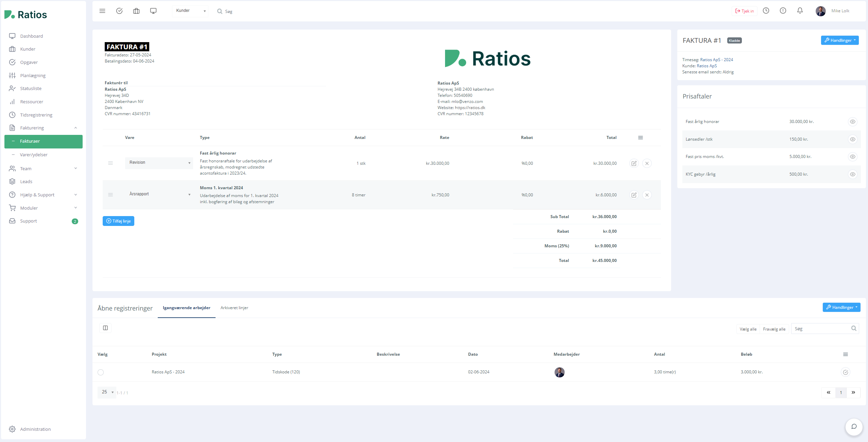Screen dimensions: 868x442
Task: Delete the Moms 1. kvartal 2024 line
Action: (x=647, y=195)
